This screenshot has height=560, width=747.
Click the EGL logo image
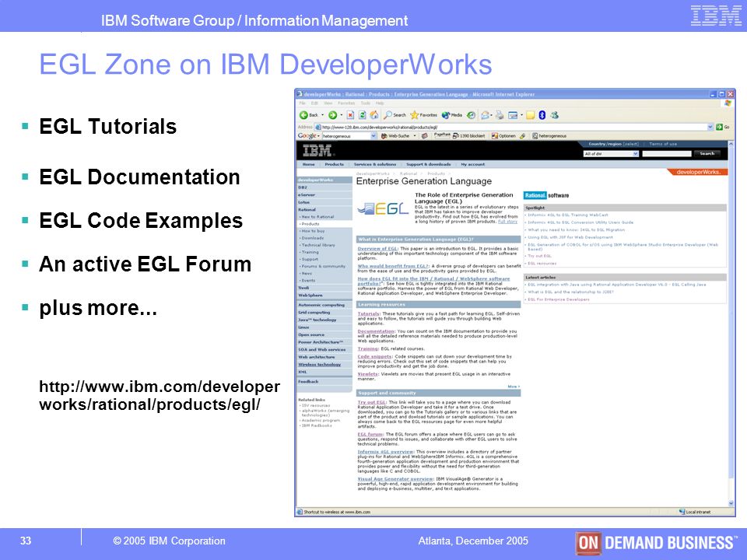click(383, 208)
